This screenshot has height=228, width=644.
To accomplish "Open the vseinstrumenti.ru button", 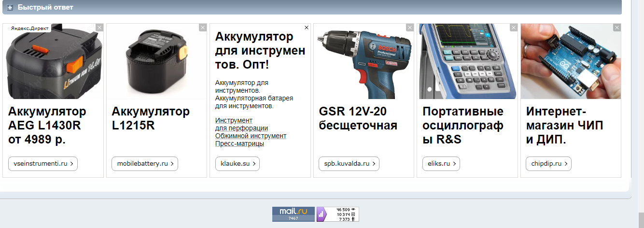I will tap(43, 164).
